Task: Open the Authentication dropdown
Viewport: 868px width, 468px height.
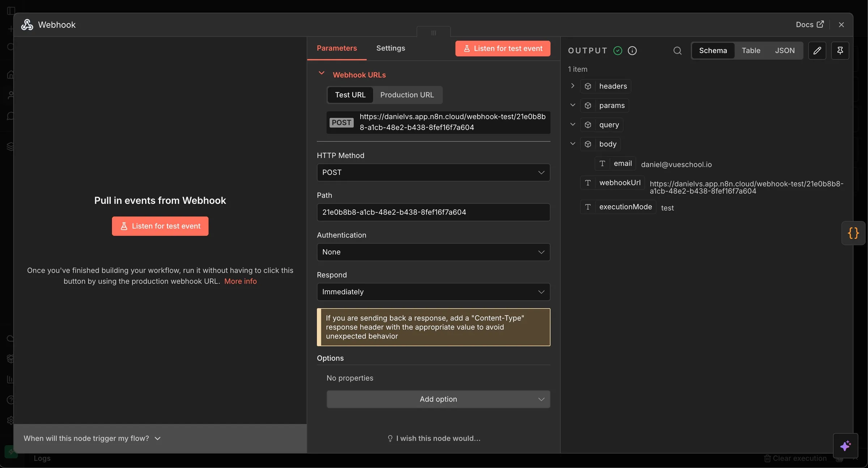Action: [433, 252]
